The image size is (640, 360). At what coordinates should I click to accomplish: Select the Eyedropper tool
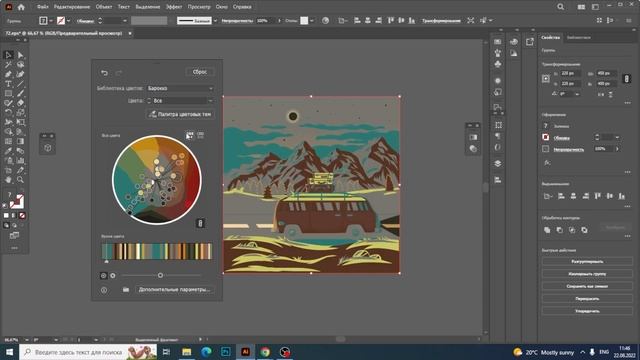[x=8, y=151]
